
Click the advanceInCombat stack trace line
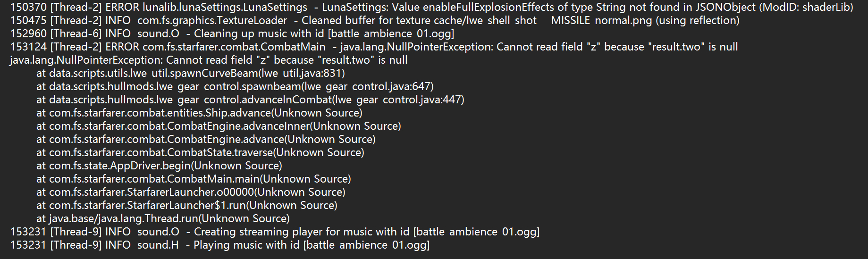tap(250, 100)
